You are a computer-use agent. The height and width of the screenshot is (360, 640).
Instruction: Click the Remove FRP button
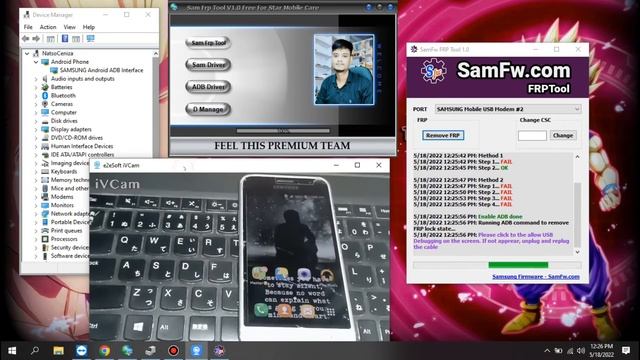(x=443, y=135)
